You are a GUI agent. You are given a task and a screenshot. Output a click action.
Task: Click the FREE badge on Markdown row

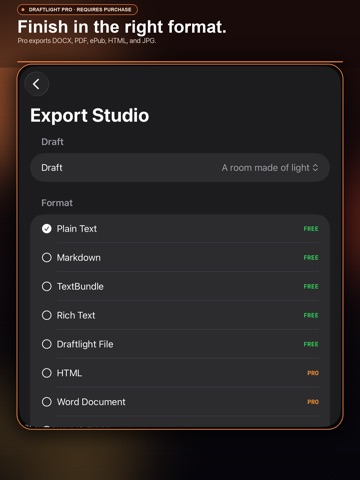(311, 258)
